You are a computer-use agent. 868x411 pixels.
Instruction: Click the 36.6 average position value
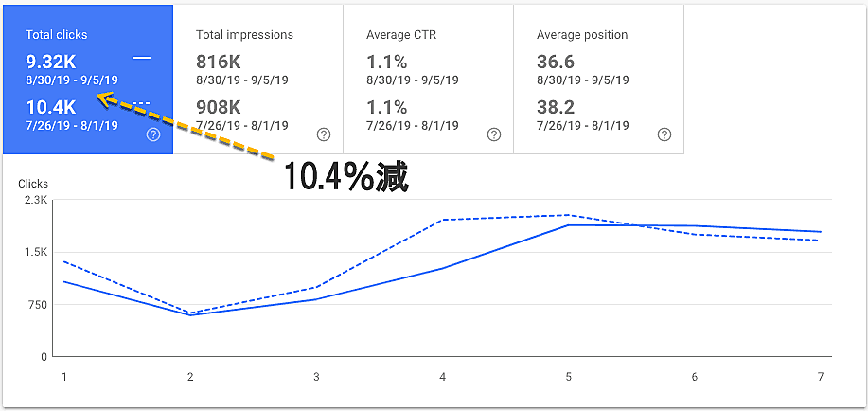555,62
